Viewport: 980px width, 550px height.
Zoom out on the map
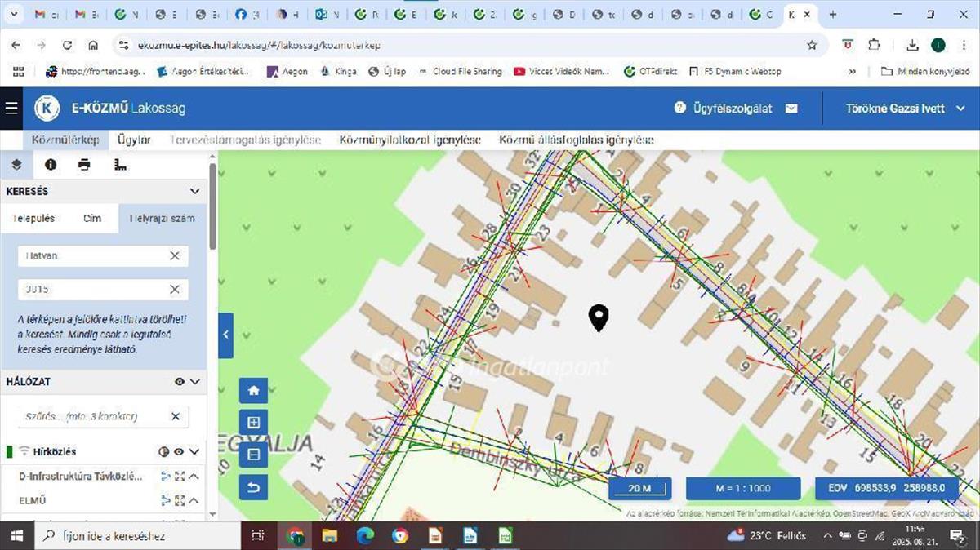[x=253, y=455]
